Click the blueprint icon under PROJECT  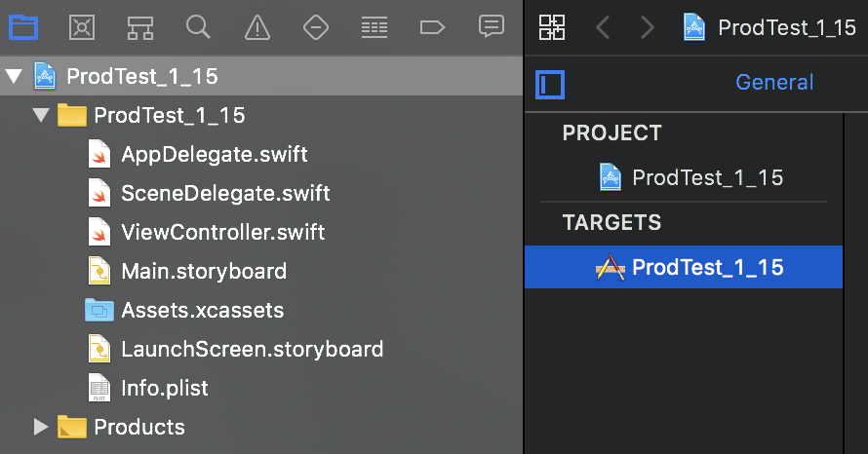[611, 177]
